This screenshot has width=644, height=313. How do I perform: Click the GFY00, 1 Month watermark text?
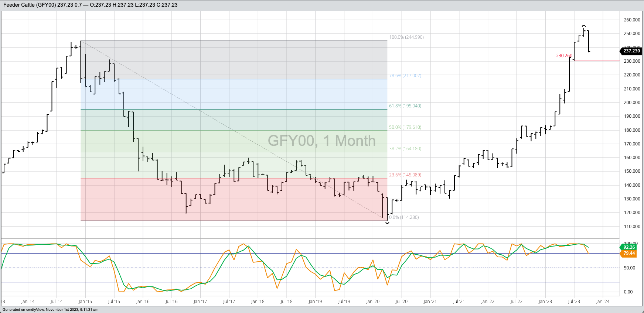(321, 141)
